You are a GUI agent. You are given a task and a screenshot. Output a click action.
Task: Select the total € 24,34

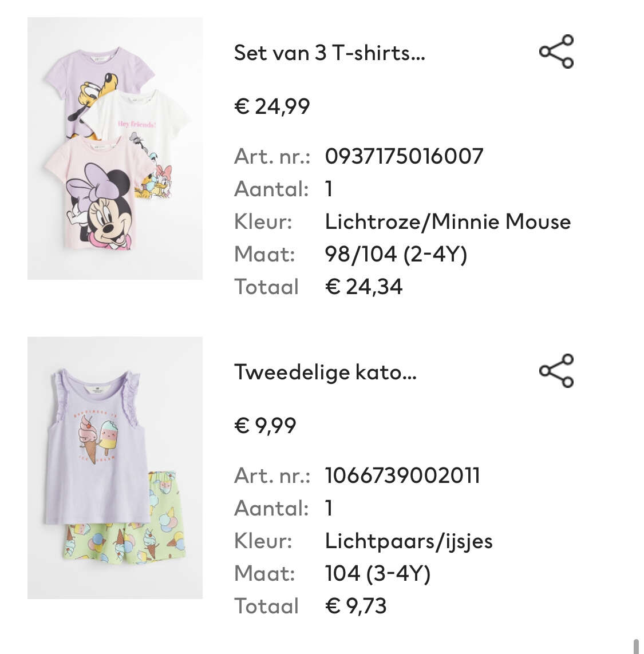(364, 287)
